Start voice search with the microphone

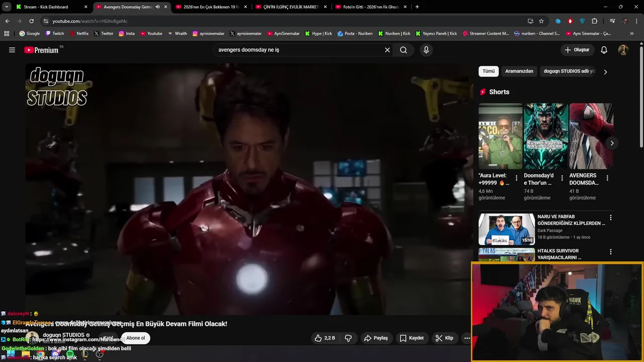426,50
